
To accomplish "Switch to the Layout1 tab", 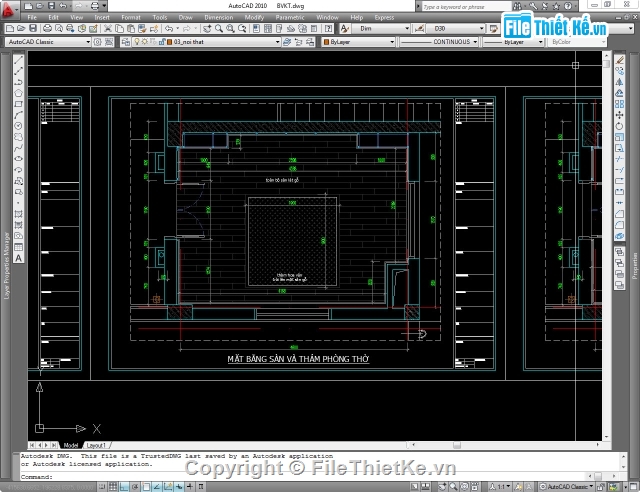I will 96,445.
